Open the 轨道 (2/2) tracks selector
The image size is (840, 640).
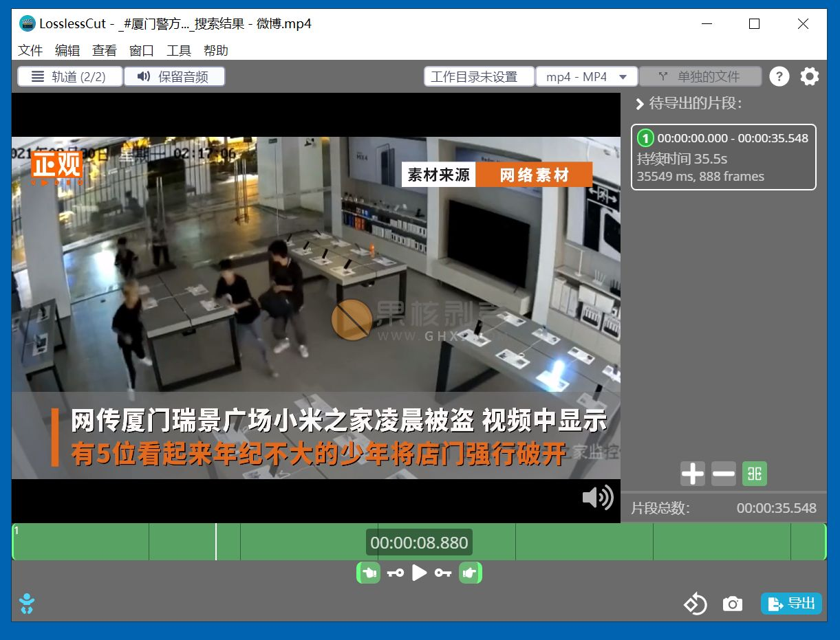[69, 76]
